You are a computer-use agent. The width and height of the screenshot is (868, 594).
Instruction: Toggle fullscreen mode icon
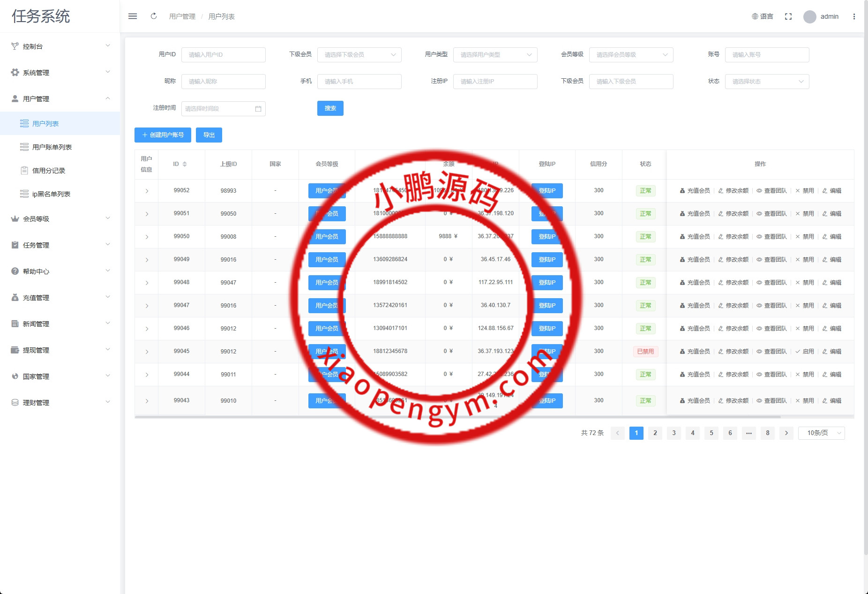(x=788, y=16)
